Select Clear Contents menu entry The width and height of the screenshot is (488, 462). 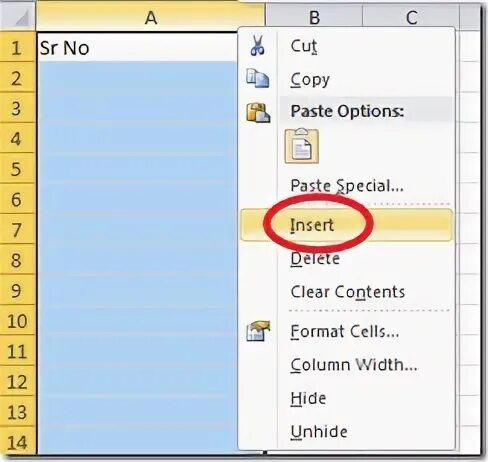[346, 292]
